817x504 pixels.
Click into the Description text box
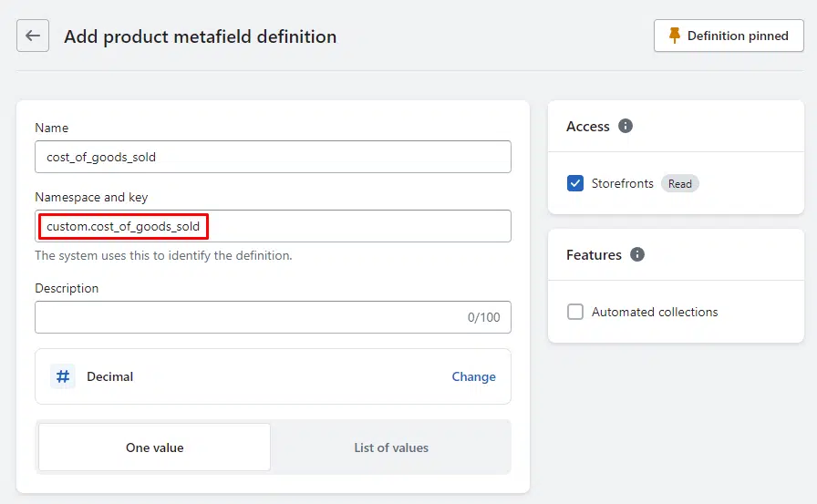(246, 317)
